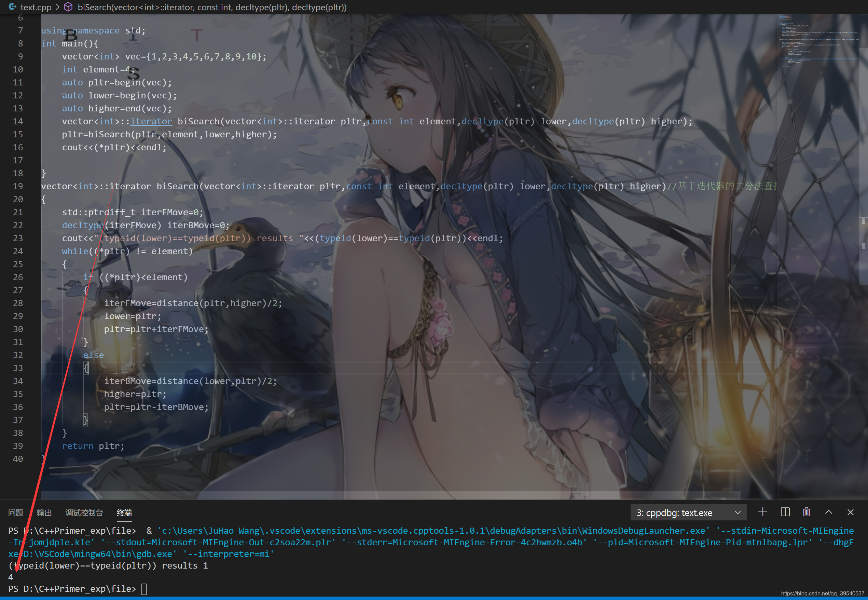Click the underlined 'iterator' link on line 14
This screenshot has width=868, height=600.
(151, 121)
